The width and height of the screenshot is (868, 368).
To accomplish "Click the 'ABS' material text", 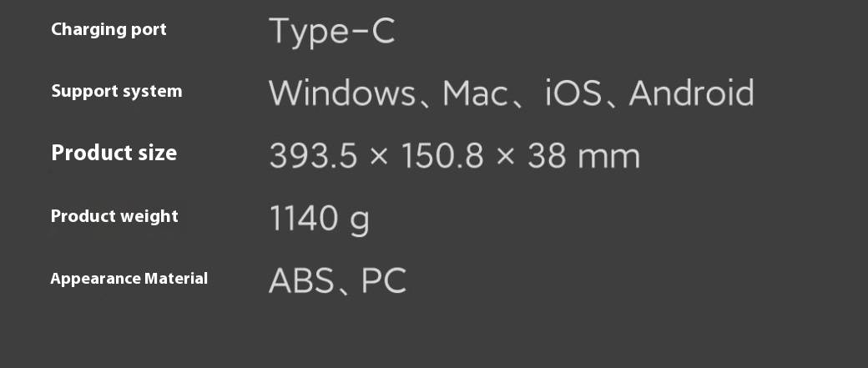I will point(301,280).
